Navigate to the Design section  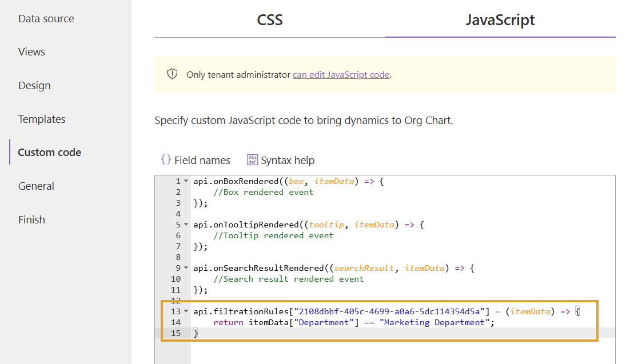click(34, 85)
